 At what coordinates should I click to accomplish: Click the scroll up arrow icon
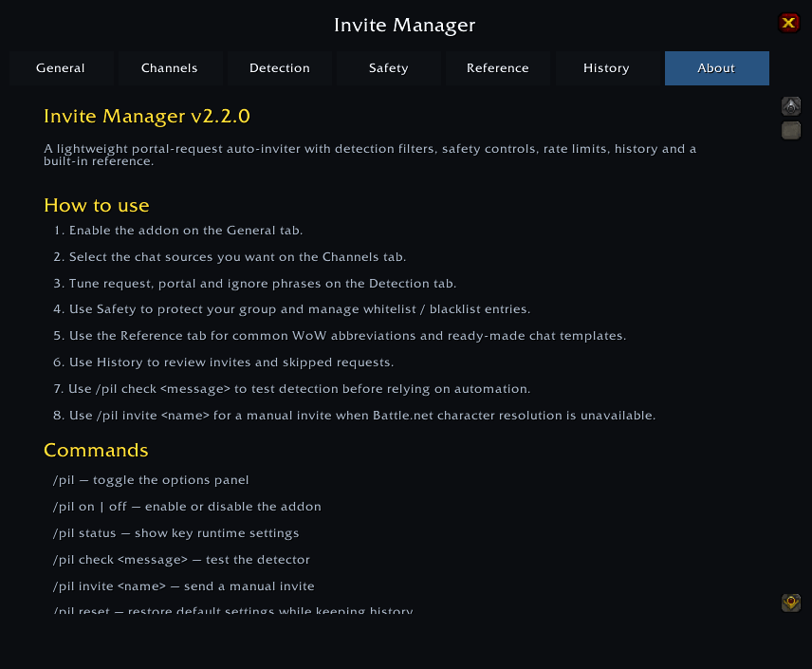tap(791, 106)
